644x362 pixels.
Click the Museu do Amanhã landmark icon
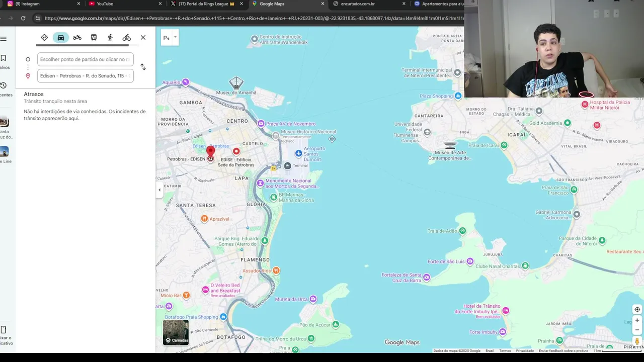[x=236, y=82]
